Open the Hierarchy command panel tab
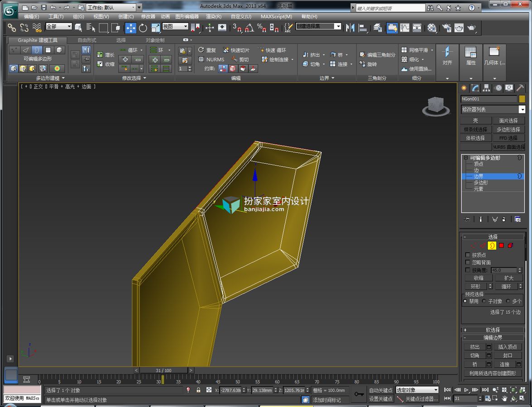This screenshot has height=407, width=532. (486, 88)
